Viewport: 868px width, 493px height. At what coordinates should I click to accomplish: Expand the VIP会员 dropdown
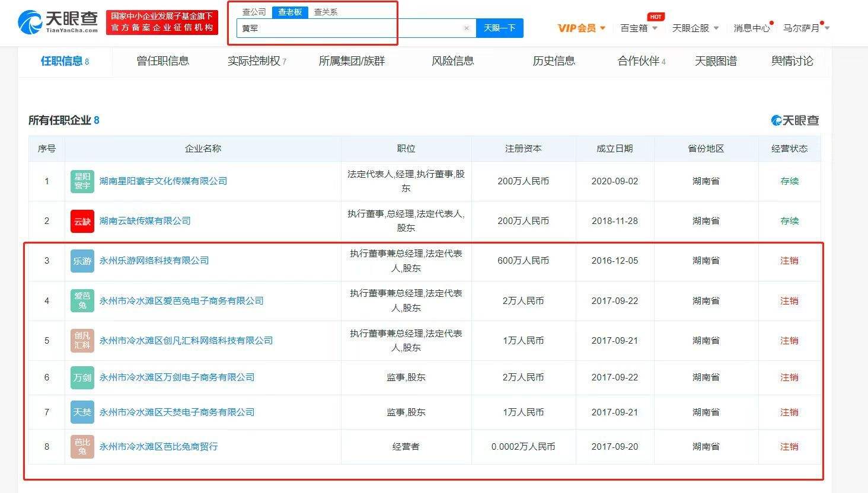tap(581, 28)
